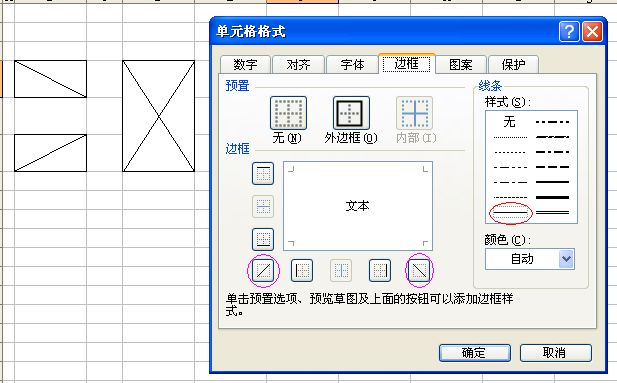This screenshot has height=383, width=617.
Task: Toggle the bottom border button
Action: point(263,239)
